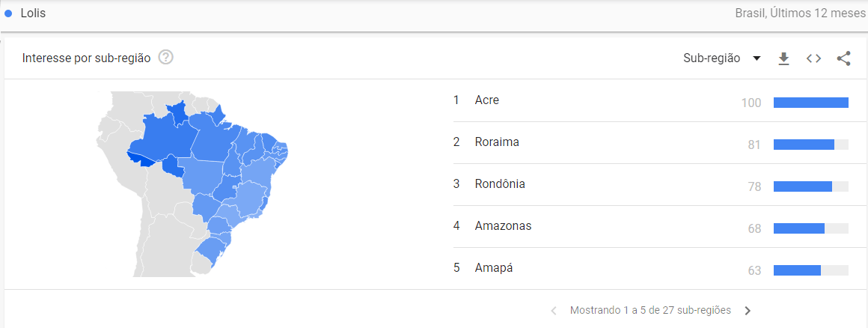This screenshot has width=868, height=328.
Task: Click Acre state on the map
Action: pyautogui.click(x=143, y=160)
